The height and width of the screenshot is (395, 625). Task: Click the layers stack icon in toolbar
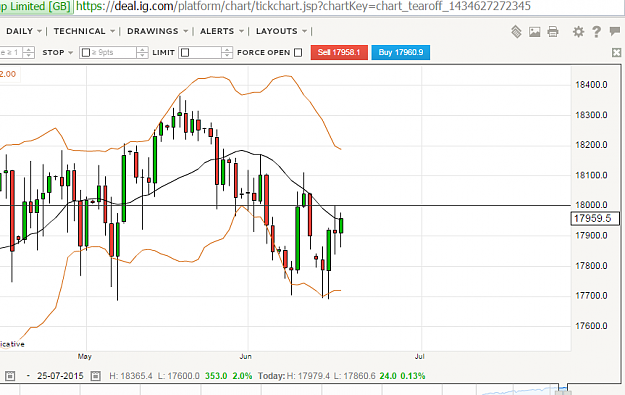pos(516,31)
